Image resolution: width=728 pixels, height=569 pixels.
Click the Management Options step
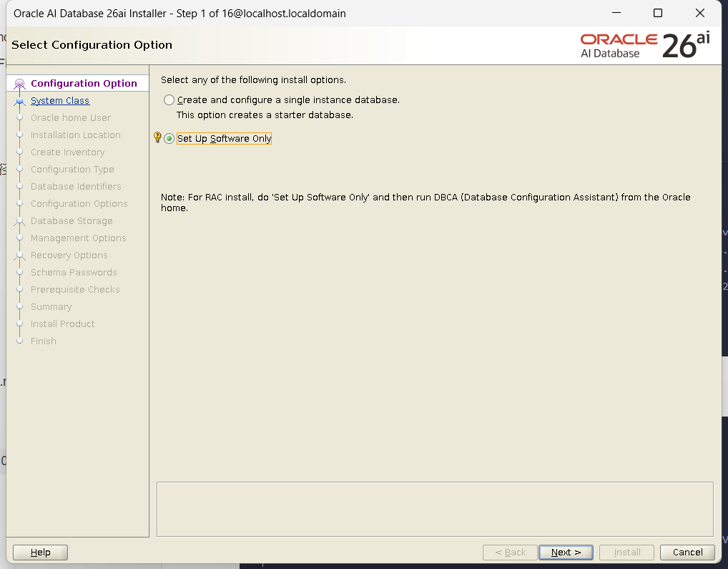79,238
